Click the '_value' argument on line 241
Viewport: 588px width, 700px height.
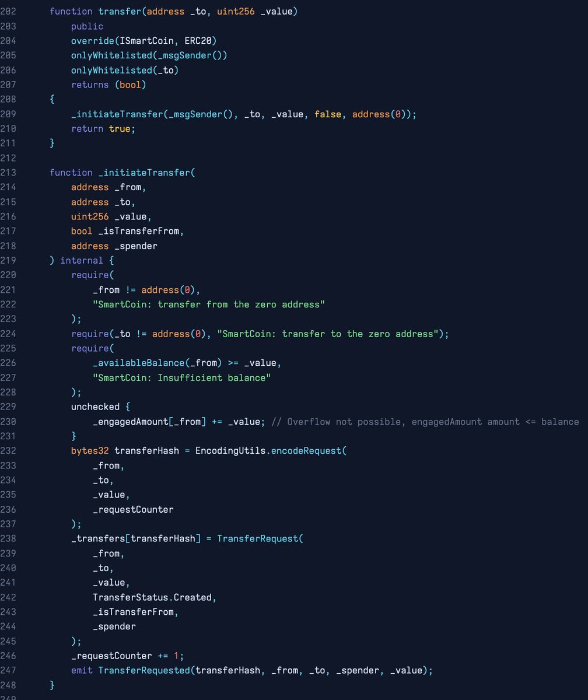coord(108,583)
